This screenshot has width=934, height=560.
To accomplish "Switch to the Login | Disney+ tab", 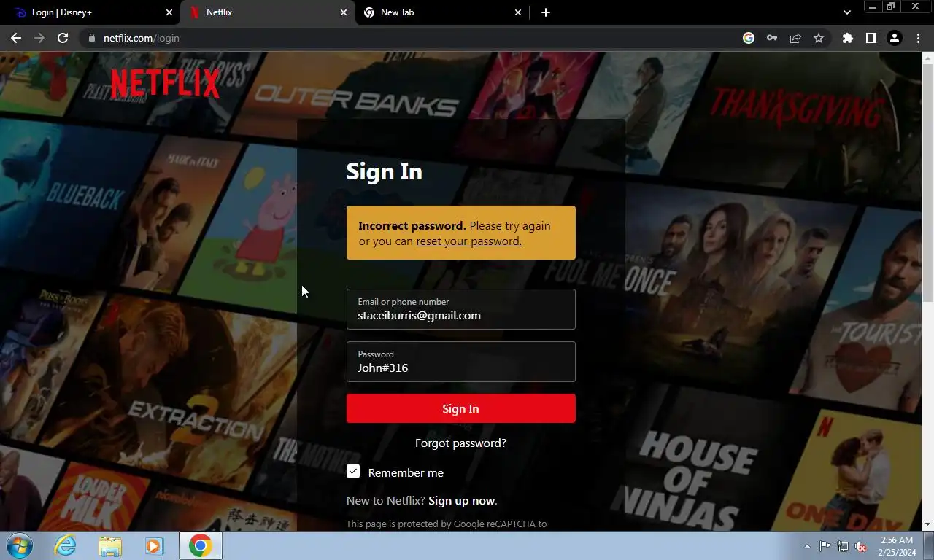I will pos(92,12).
